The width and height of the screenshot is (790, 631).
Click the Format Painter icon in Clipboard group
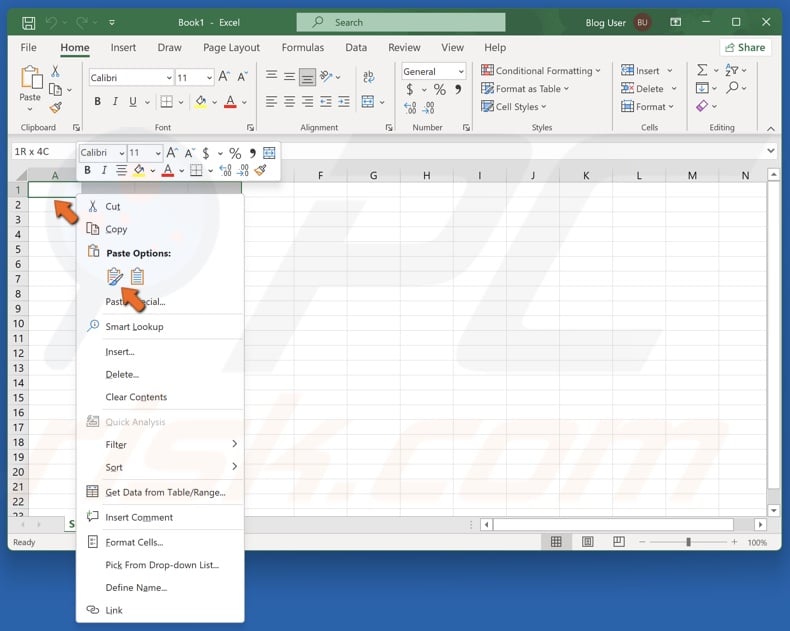55,107
